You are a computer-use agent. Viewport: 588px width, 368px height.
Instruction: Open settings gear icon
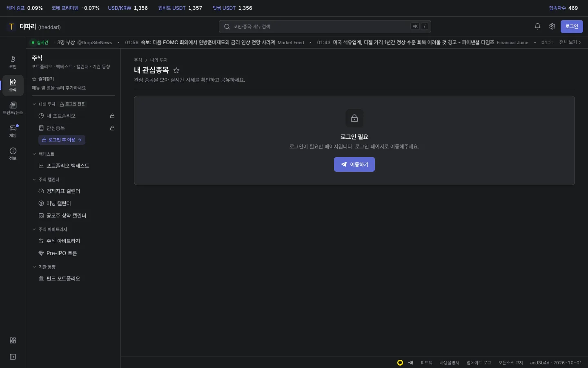(552, 27)
